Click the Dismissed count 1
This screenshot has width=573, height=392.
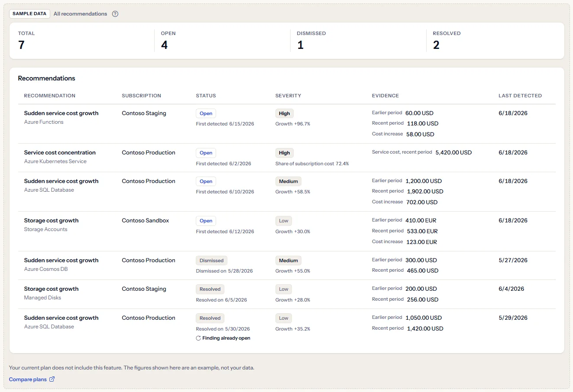point(300,45)
